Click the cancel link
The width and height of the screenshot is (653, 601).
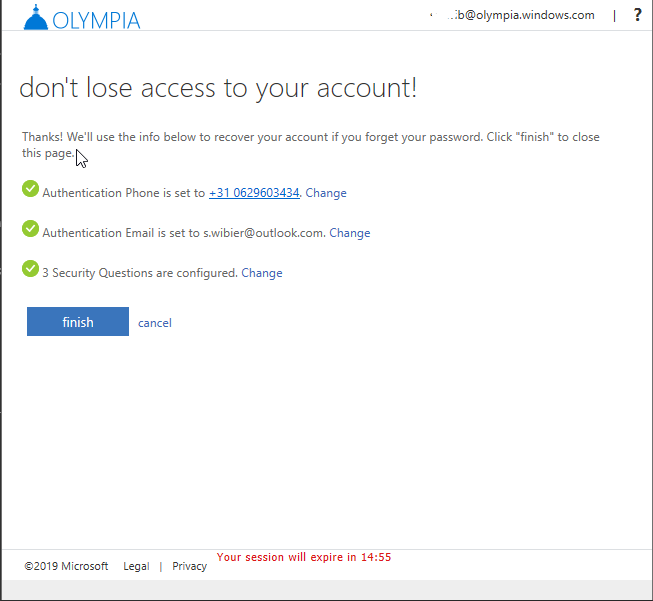tap(155, 323)
